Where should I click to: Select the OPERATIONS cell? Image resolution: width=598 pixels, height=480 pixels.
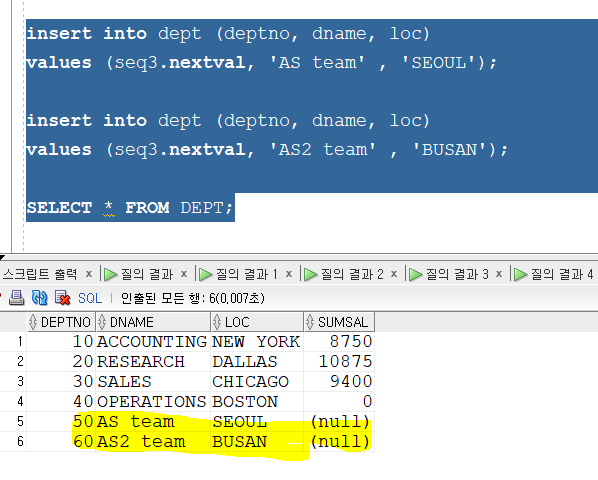[153, 401]
